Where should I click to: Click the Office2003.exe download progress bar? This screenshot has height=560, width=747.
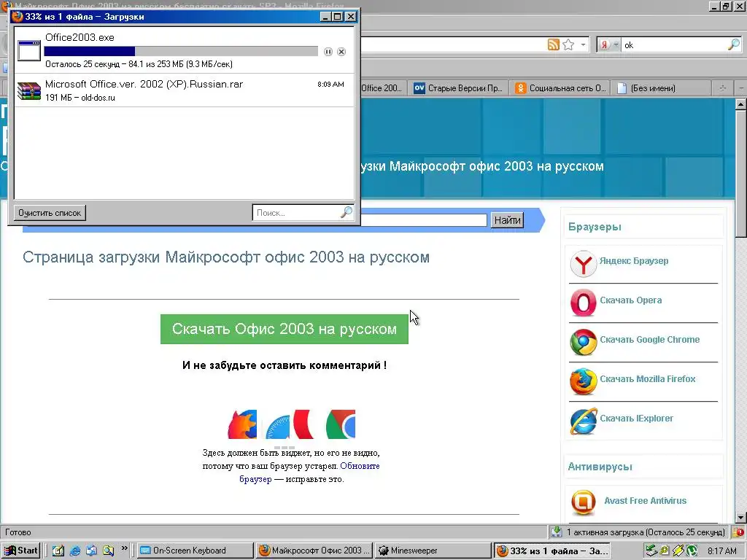point(181,51)
